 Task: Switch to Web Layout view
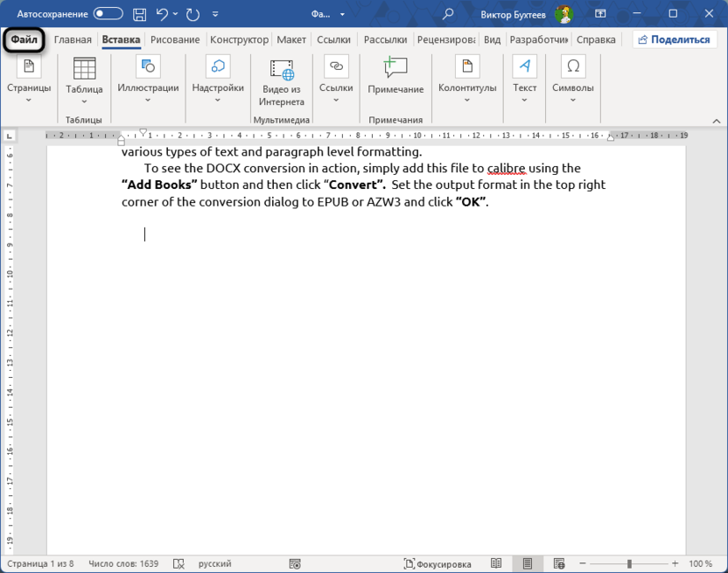pyautogui.click(x=559, y=564)
